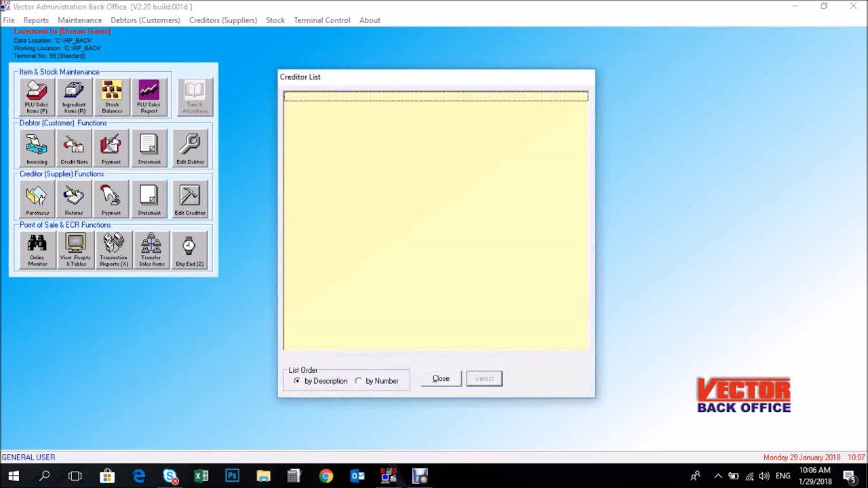Open taskbar Search
The height and width of the screenshot is (488, 868).
(x=45, y=476)
